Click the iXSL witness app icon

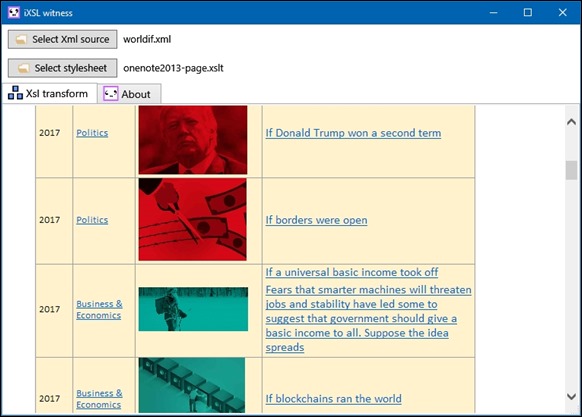click(13, 13)
